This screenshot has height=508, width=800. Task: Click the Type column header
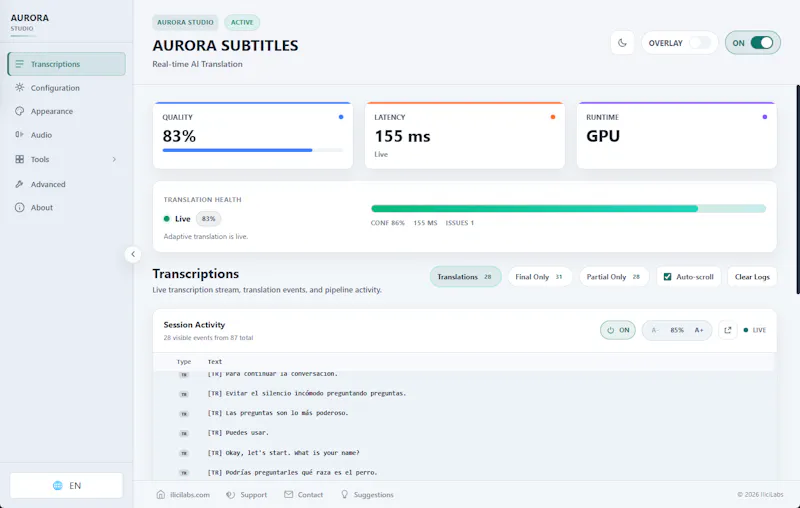[x=184, y=362]
